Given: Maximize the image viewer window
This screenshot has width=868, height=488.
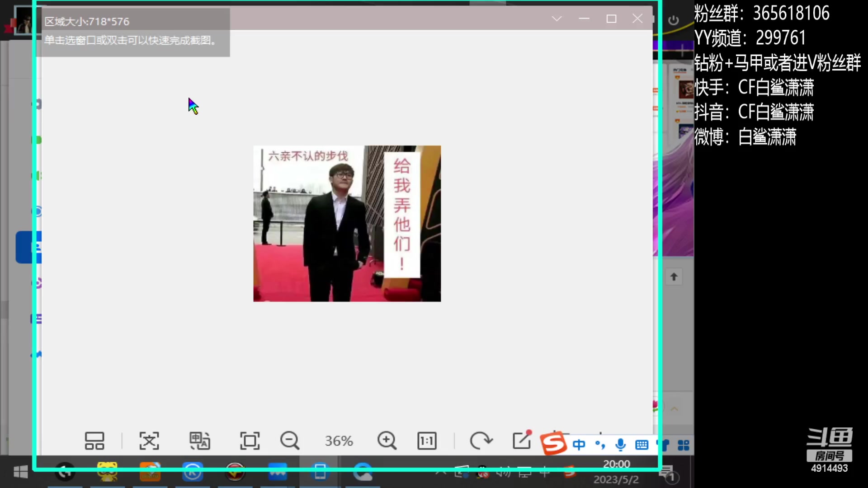Looking at the screenshot, I should click(611, 19).
